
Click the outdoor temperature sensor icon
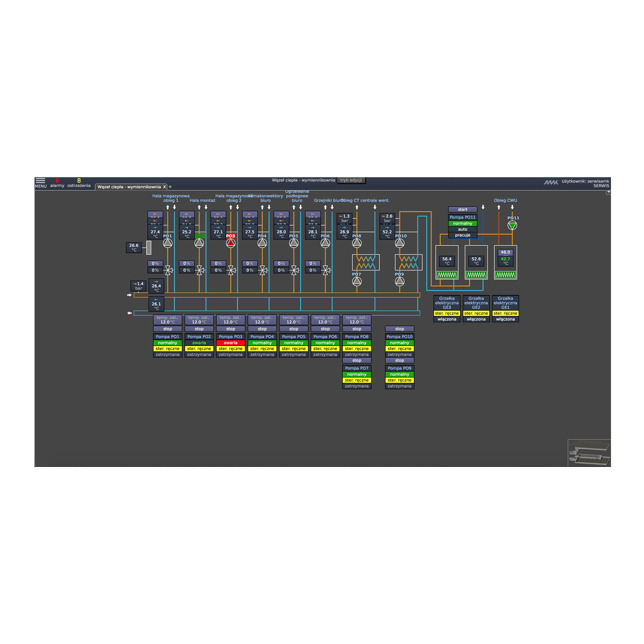click(x=149, y=248)
